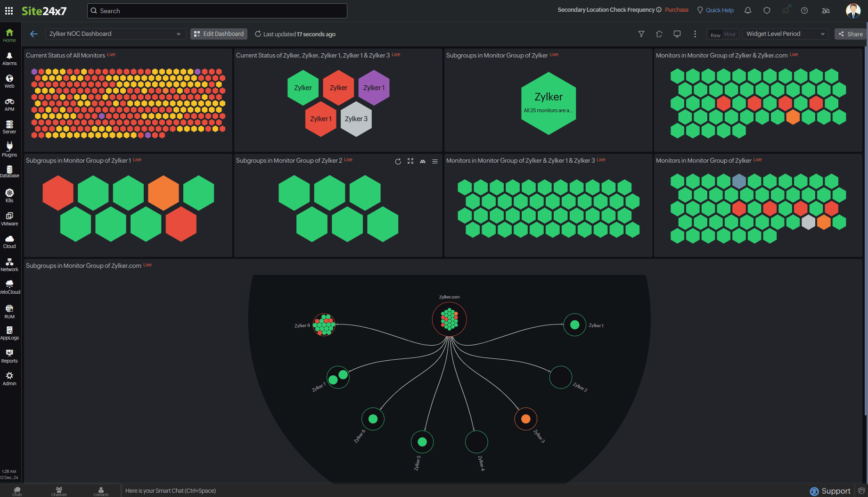868x497 pixels.
Task: Select the Hour data toggle
Action: click(x=730, y=34)
